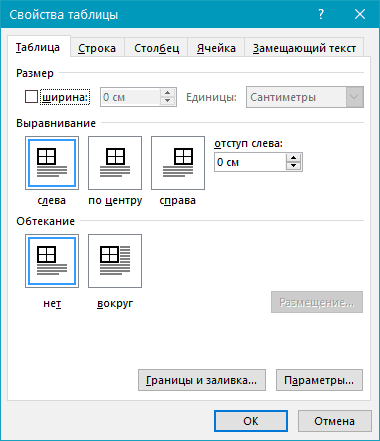Select the "нет" text wrapping icon
Screen dimensions: 380x441
click(52, 261)
